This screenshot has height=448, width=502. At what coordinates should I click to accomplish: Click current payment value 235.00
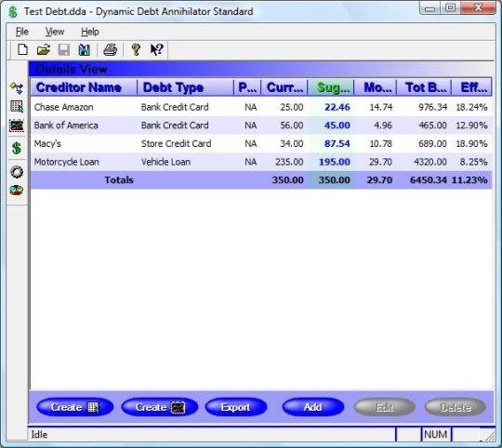(289, 162)
